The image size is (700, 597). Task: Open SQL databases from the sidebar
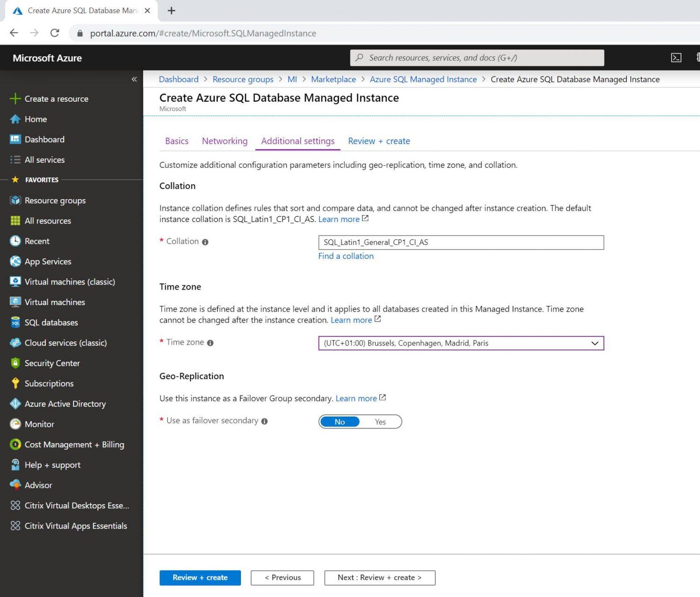pos(51,322)
